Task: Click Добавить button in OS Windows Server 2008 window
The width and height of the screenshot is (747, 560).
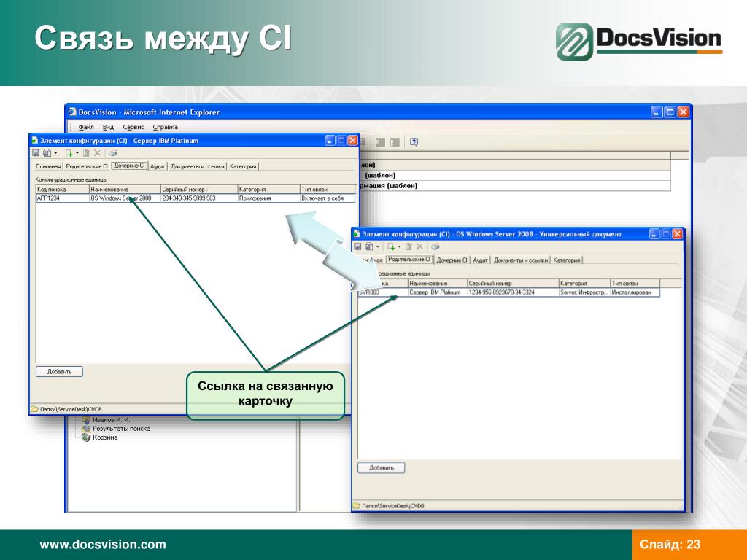Action: tap(381, 468)
